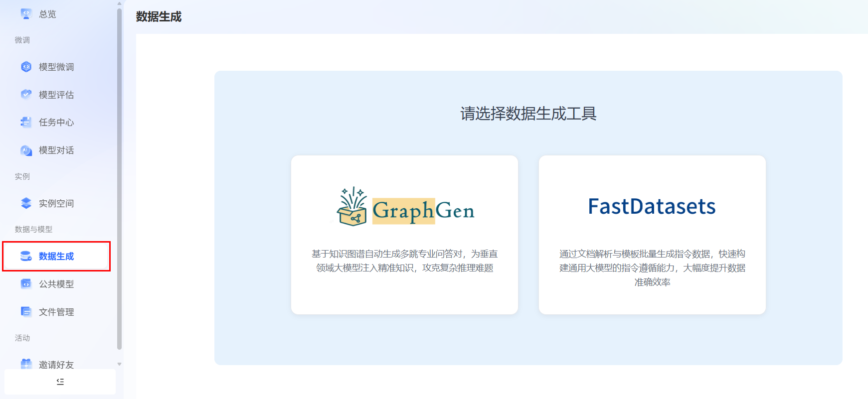The height and width of the screenshot is (399, 868).
Task: Click the 总览 overview icon
Action: (x=26, y=14)
